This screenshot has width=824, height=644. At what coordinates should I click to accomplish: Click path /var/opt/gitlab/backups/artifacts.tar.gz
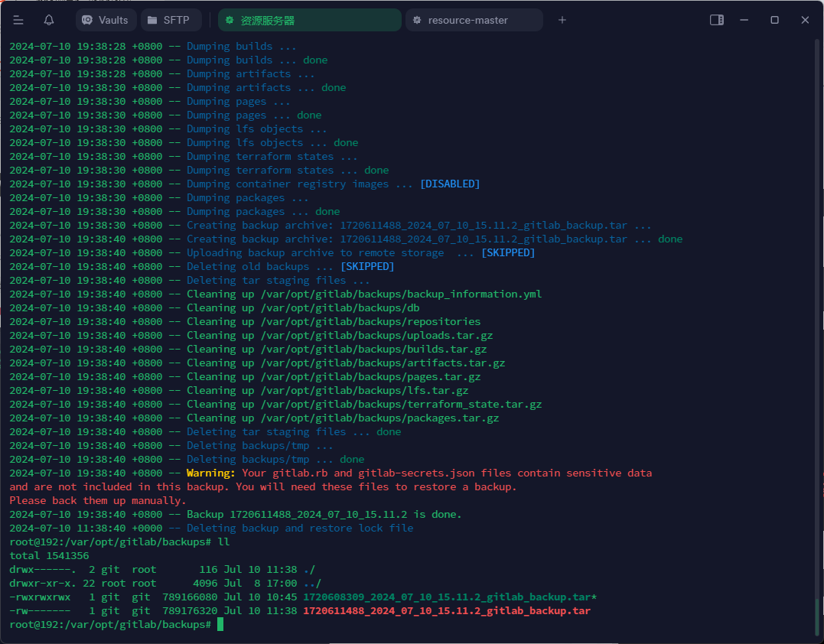(383, 363)
